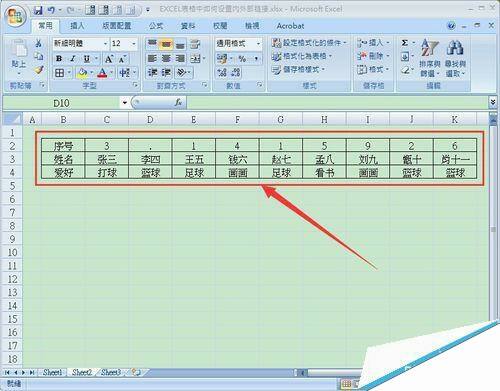500x391 pixels.
Task: Change text orientation with the angle icon
Action: [x=182, y=72]
